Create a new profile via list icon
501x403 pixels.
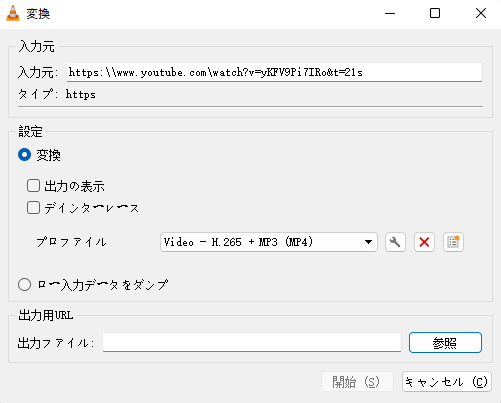point(453,242)
